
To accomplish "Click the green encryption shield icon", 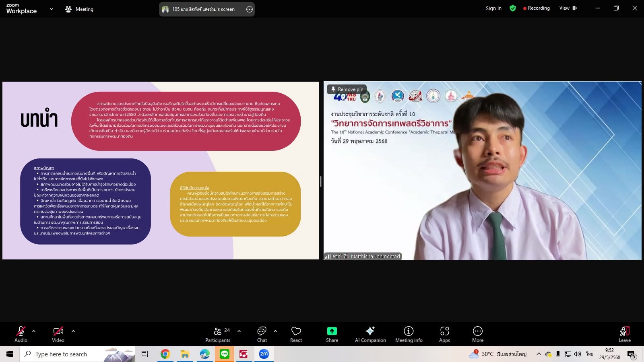I will pos(512,8).
